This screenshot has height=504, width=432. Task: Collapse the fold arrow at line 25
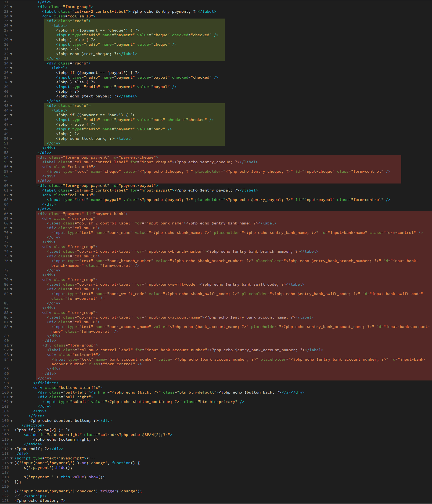point(11,21)
